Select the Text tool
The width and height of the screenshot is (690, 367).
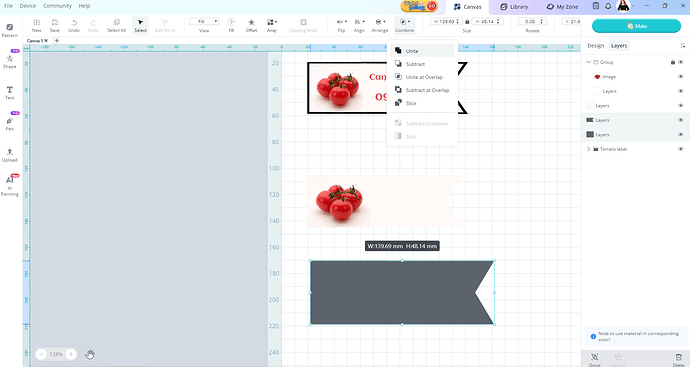tap(10, 92)
